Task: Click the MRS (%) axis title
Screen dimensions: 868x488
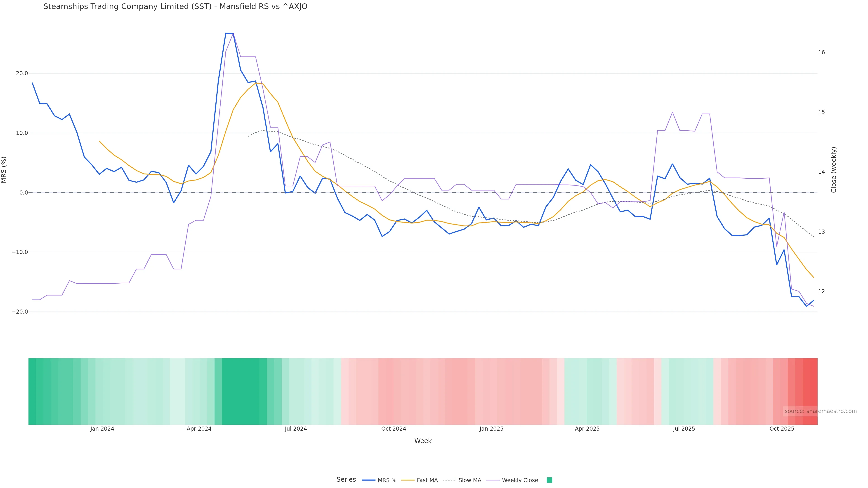Action: click(x=4, y=170)
